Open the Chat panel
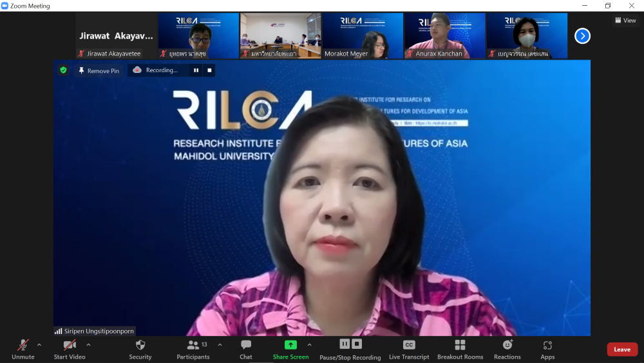Screen dimensions: 644x363 (246, 349)
